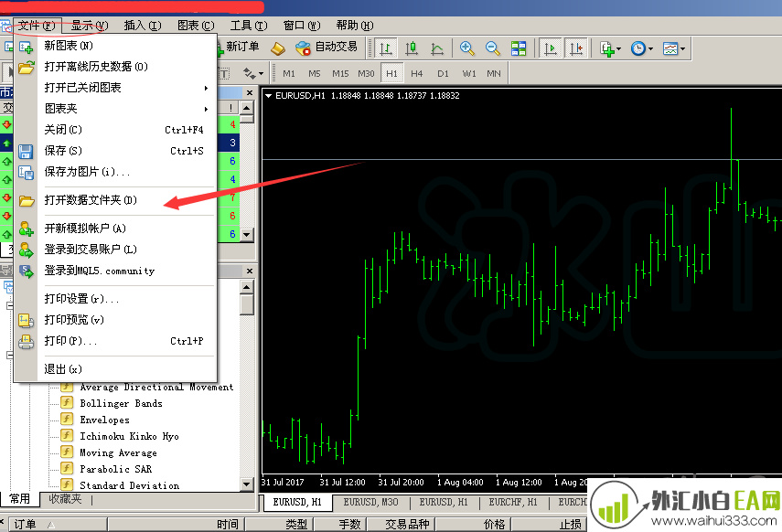The width and height of the screenshot is (782, 532).
Task: Switch to M1 timeframe
Action: click(289, 74)
